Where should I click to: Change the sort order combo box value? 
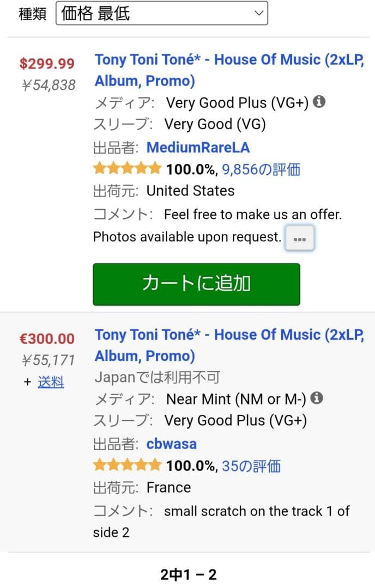coord(161,13)
